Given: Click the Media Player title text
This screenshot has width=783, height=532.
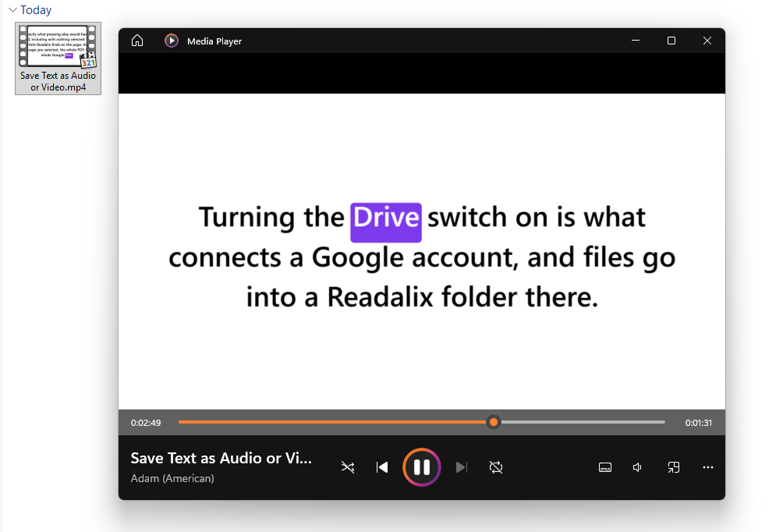Looking at the screenshot, I should pyautogui.click(x=214, y=41).
